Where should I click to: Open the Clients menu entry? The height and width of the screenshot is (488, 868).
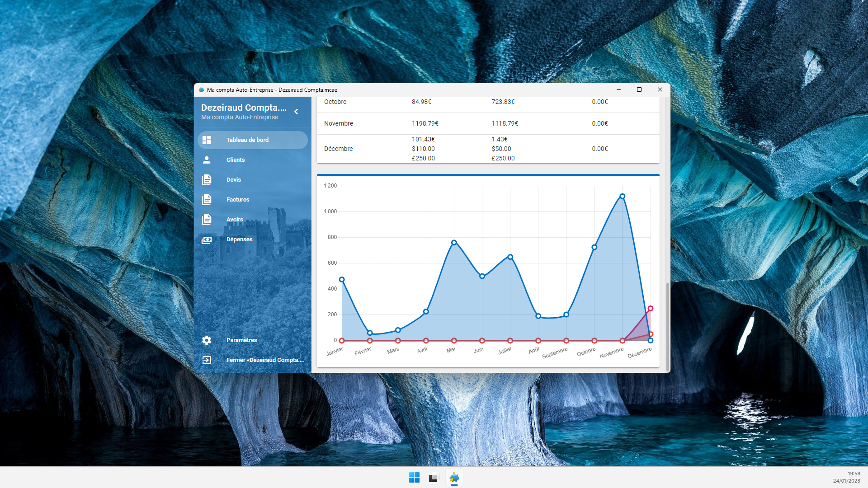pyautogui.click(x=236, y=160)
